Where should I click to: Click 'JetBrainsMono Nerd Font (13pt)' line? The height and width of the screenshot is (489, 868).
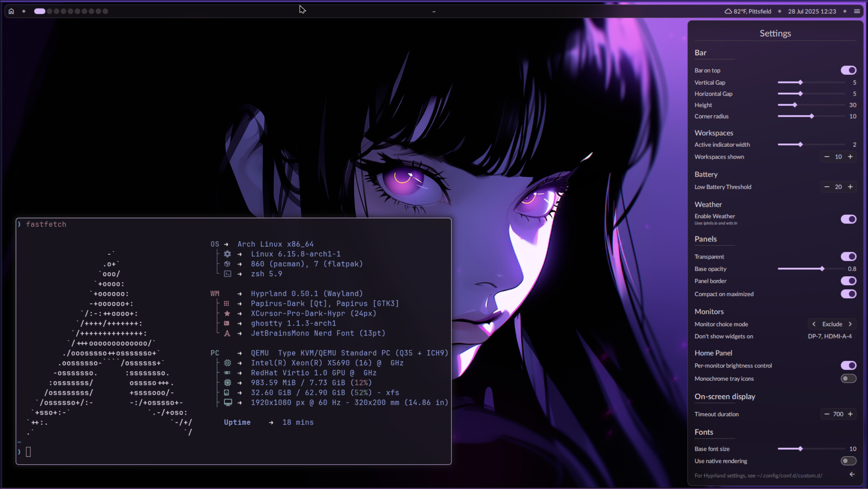318,333
